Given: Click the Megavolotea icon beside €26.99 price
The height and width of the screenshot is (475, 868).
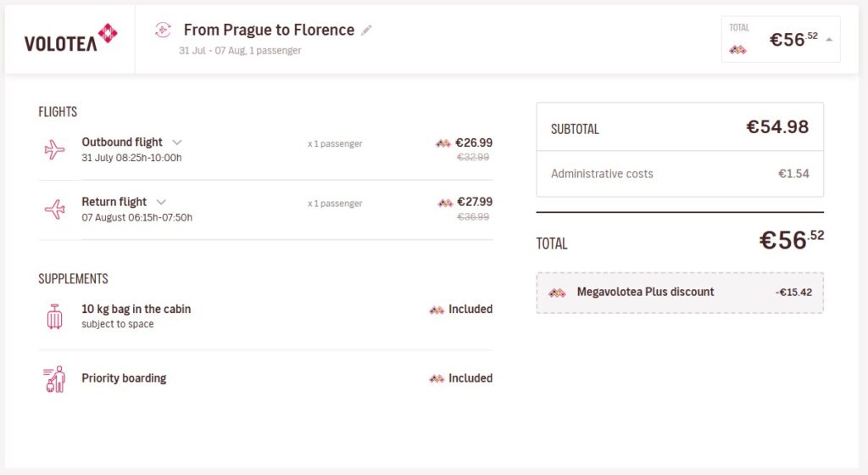Looking at the screenshot, I should point(443,143).
